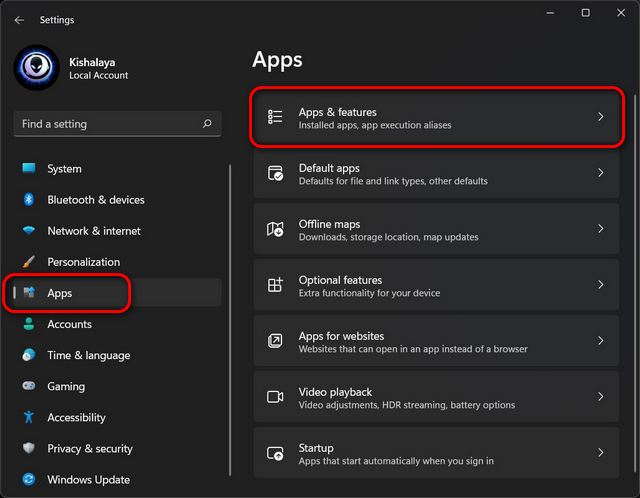Expand Optional features chevron
Viewport: 640px width, 498px height.
coord(600,285)
